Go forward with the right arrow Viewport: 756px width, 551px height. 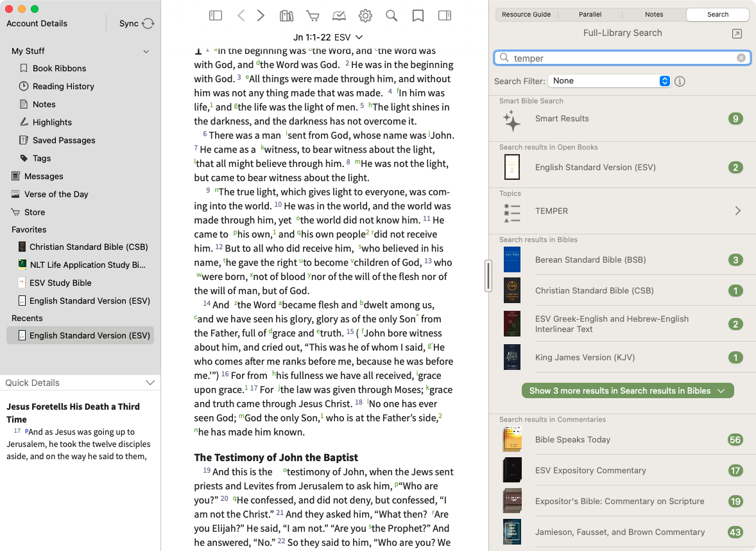coord(261,15)
